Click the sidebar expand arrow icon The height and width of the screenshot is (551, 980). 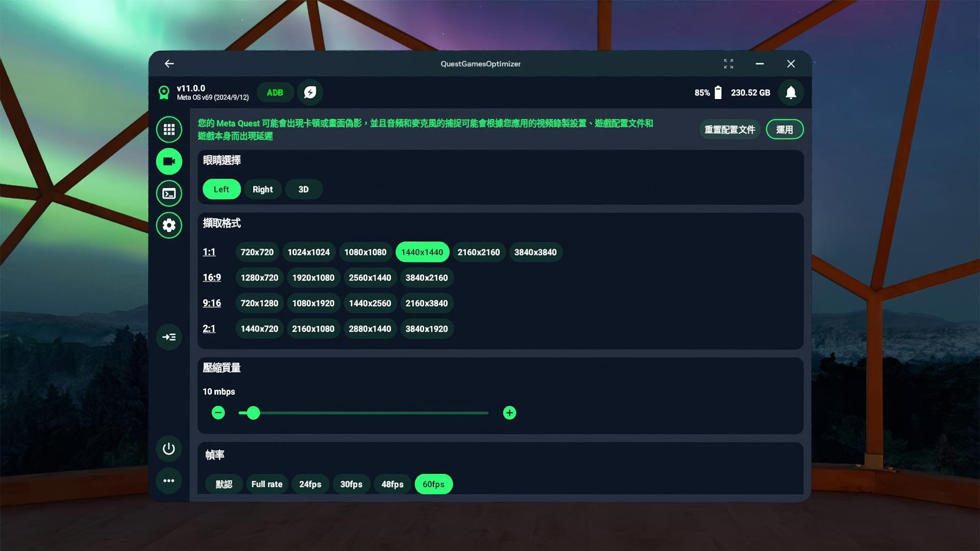point(169,337)
